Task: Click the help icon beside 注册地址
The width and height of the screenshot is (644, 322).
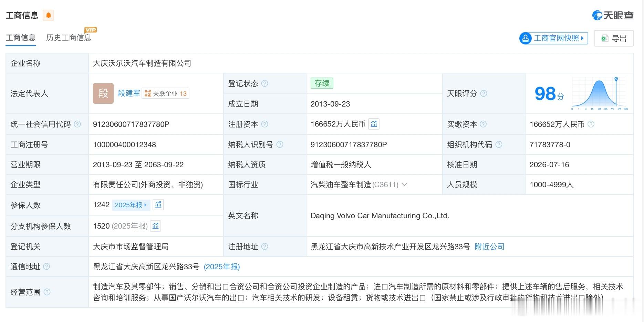Action: point(264,246)
